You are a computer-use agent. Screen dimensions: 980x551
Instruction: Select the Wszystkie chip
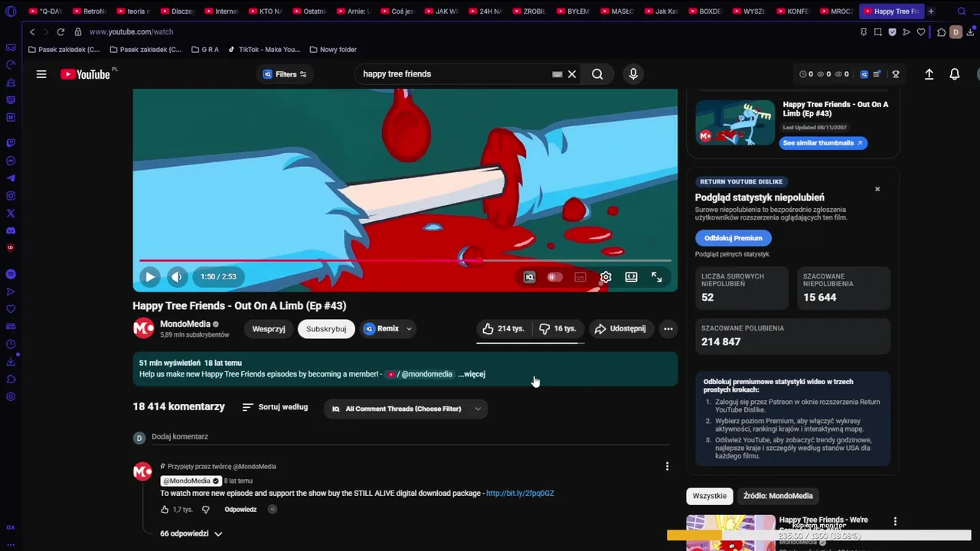tap(709, 496)
